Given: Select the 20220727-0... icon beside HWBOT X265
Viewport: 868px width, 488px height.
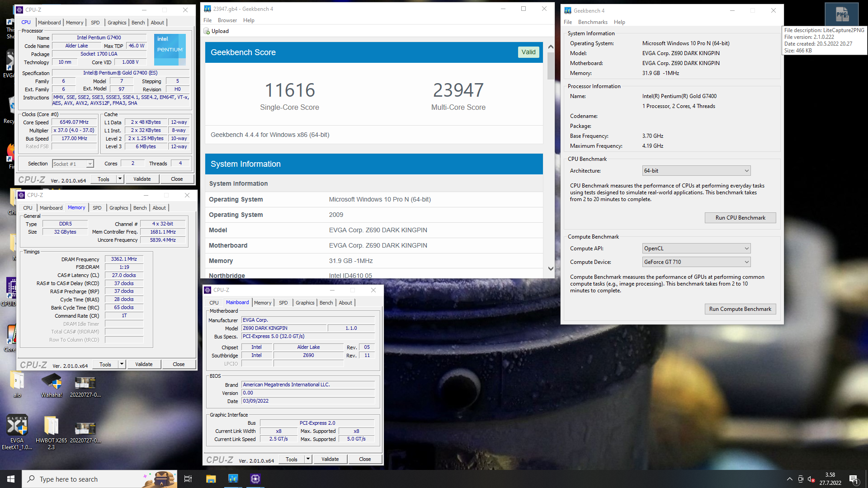Looking at the screenshot, I should pyautogui.click(x=85, y=432).
